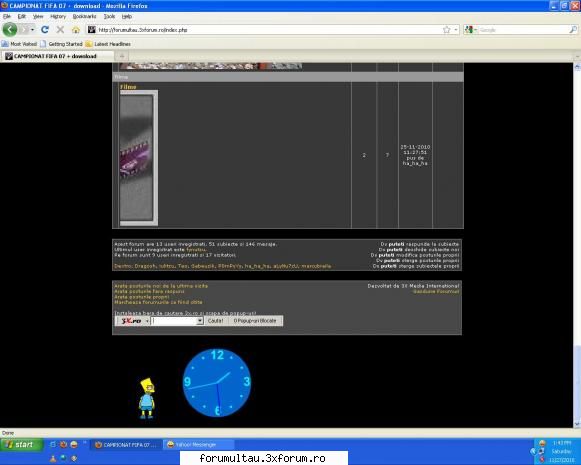Viewport: 581px width, 465px height.
Task: Stop loading with the X icon
Action: (60, 30)
